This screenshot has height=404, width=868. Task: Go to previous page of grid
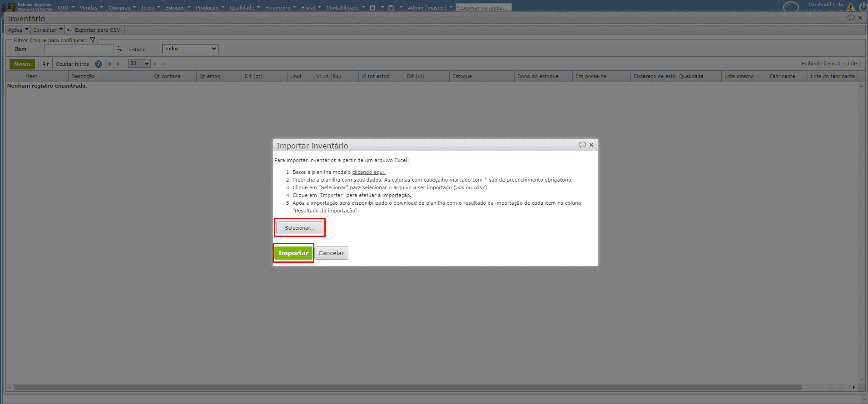pos(118,64)
